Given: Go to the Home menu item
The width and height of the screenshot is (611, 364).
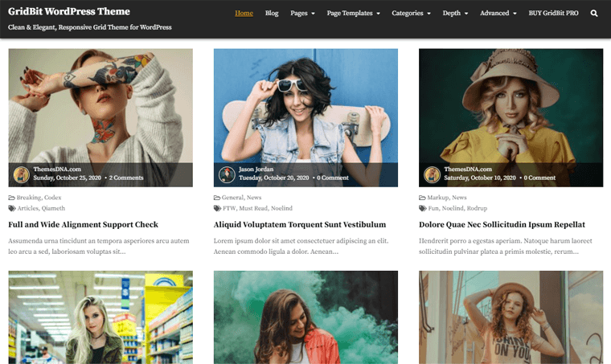Looking at the screenshot, I should pyautogui.click(x=244, y=13).
